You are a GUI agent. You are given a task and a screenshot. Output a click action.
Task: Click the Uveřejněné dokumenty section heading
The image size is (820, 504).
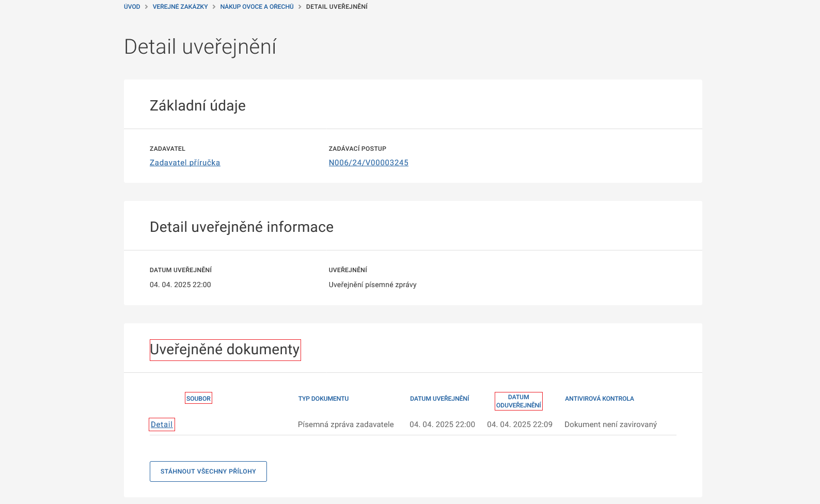point(225,350)
